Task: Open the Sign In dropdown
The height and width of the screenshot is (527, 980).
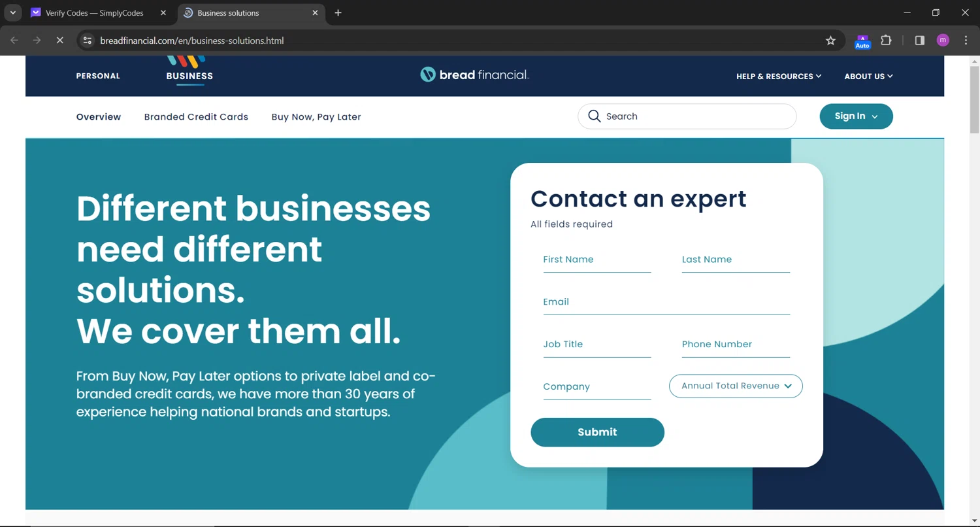Action: (856, 116)
